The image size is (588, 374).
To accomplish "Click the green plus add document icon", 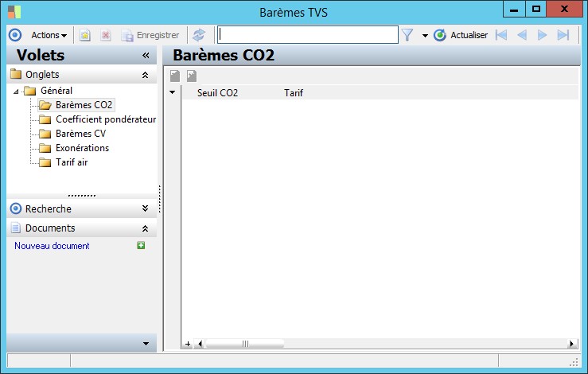I will point(141,245).
